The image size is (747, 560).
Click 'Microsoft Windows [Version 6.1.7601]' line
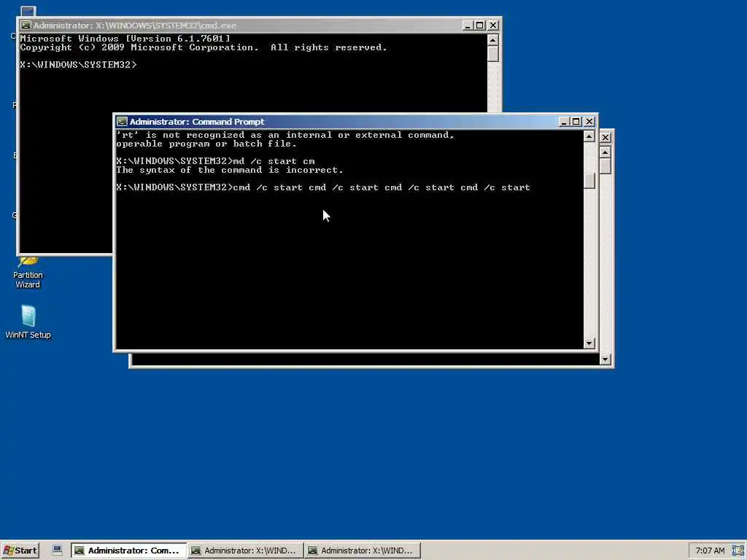click(125, 39)
